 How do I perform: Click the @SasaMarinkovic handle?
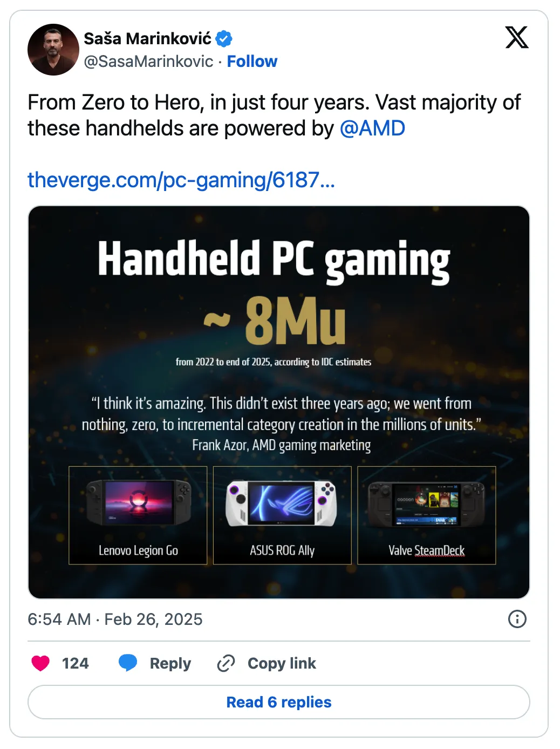tap(146, 62)
